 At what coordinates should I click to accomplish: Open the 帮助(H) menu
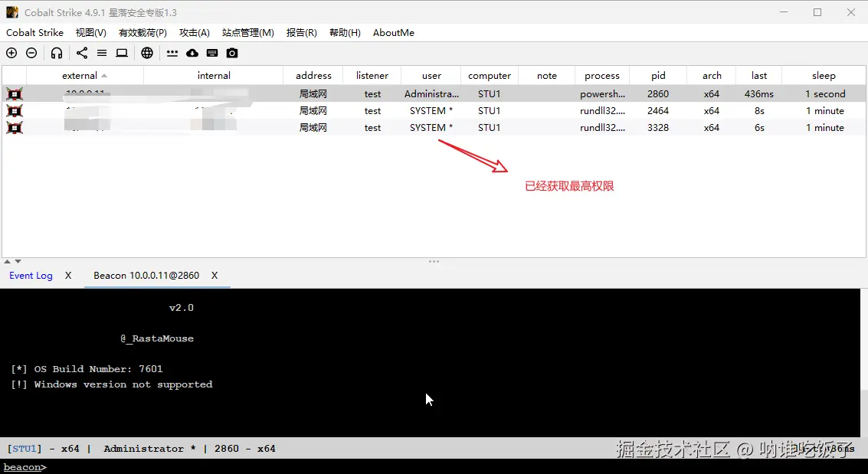345,33
